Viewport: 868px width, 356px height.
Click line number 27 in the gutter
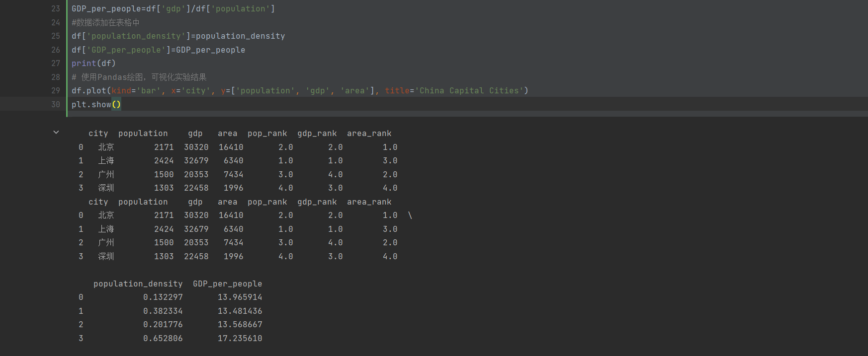(55, 64)
